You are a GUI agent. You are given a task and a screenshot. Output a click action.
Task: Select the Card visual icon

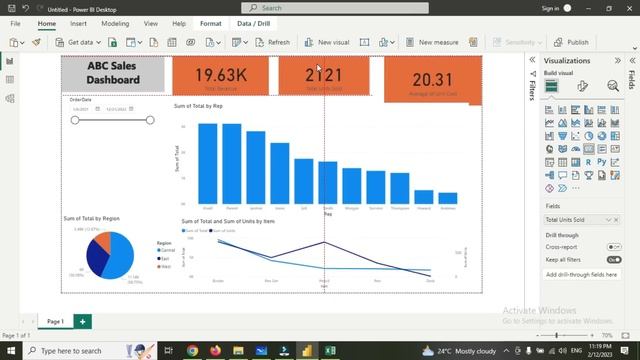tap(589, 149)
